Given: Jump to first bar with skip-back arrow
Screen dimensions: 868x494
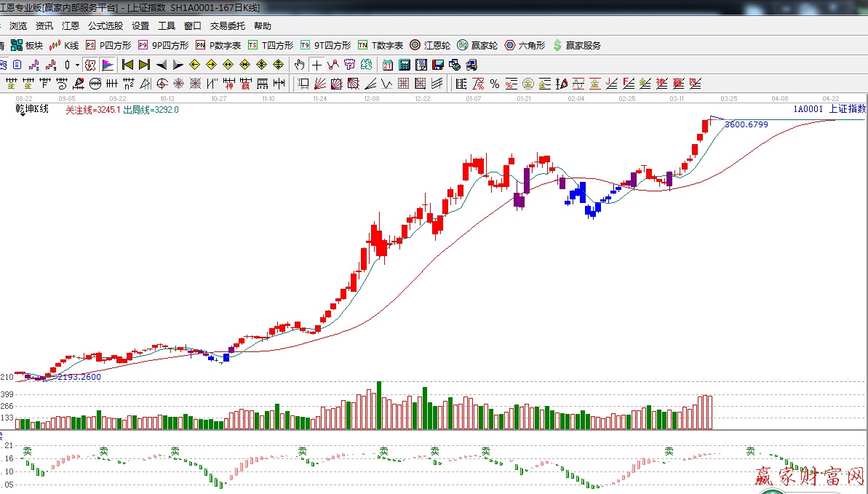Looking at the screenshot, I should (127, 65).
